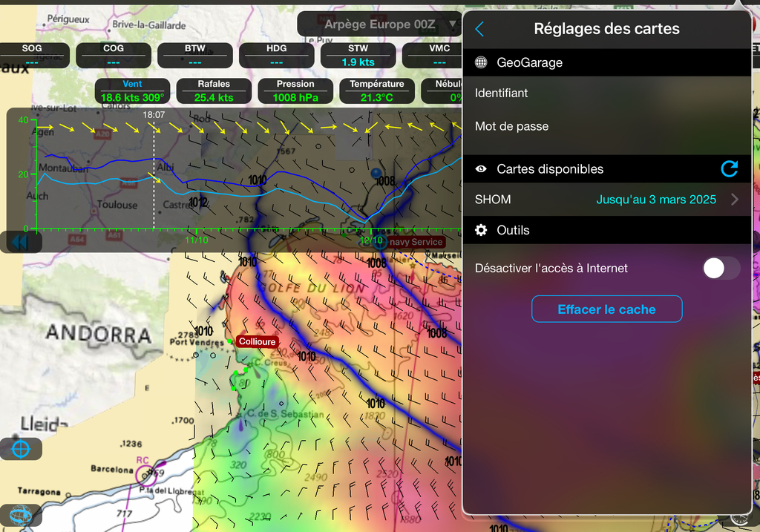Click the SHOM validity date text
This screenshot has width=760, height=532.
(x=656, y=200)
